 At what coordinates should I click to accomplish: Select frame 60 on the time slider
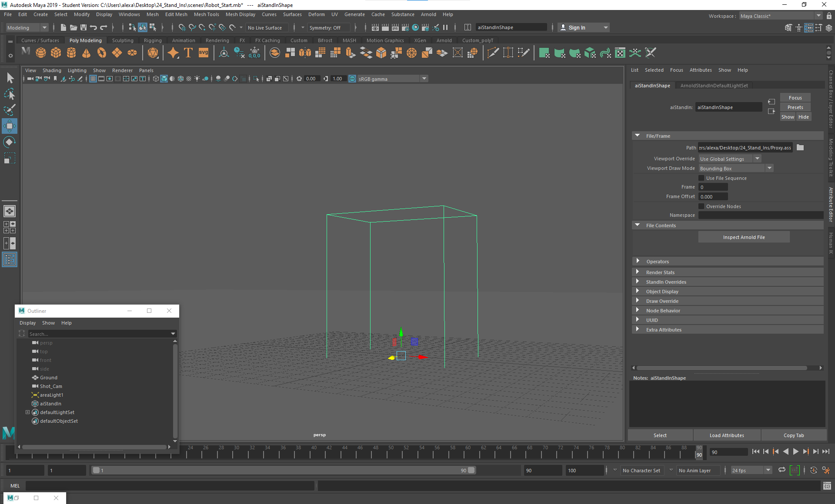468,452
